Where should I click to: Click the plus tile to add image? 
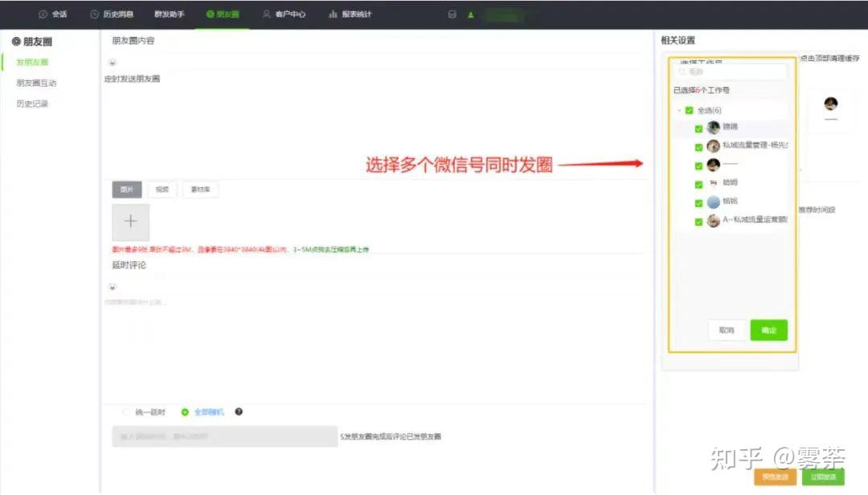[131, 222]
